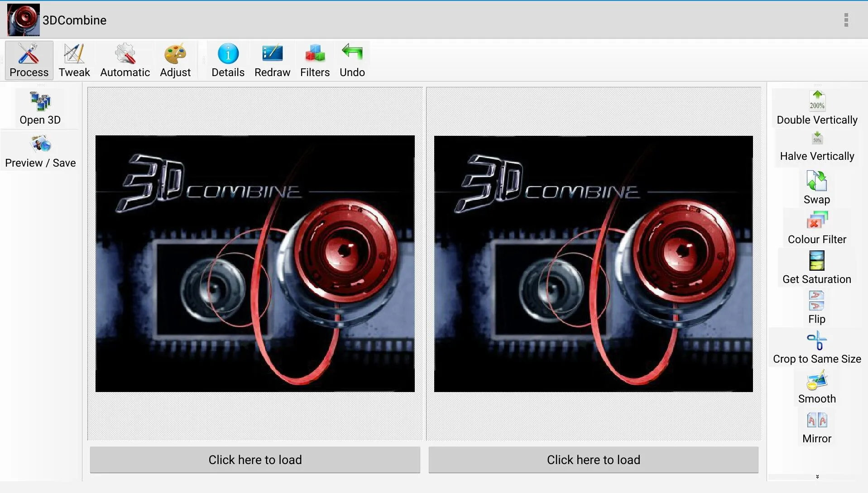
Task: Apply Smooth to images
Action: click(x=817, y=387)
